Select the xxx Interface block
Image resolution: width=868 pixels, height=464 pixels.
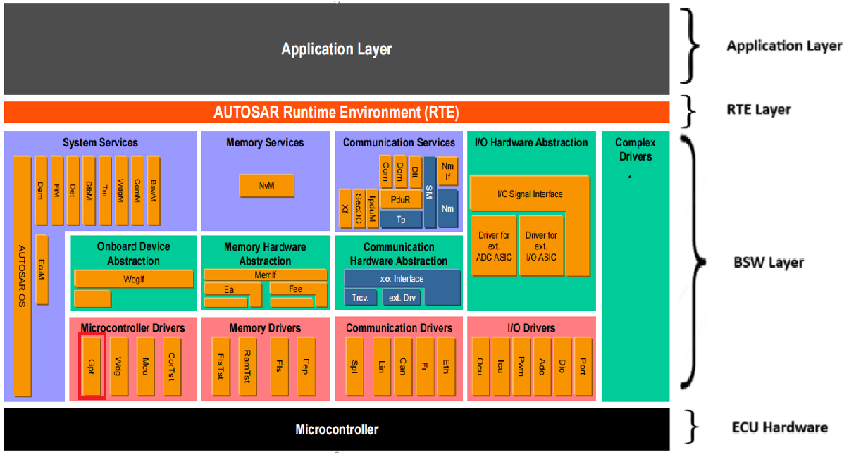tap(402, 279)
